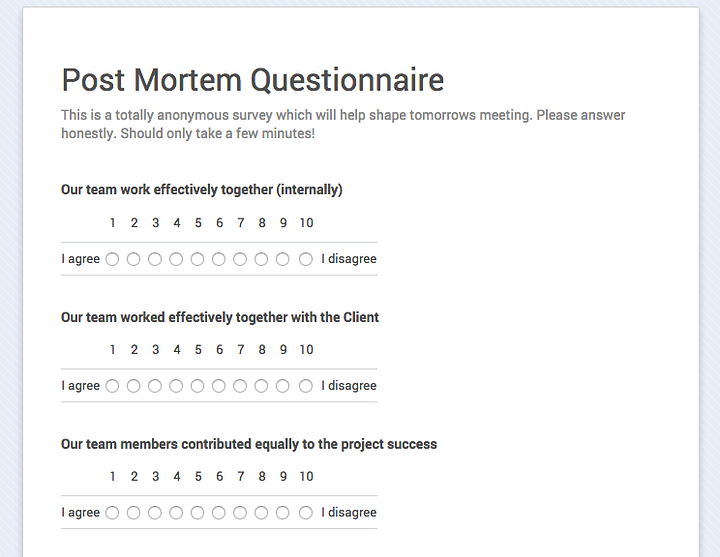This screenshot has height=557, width=720.
Task: Select rating 4 for Client teamwork question
Action: pos(176,386)
